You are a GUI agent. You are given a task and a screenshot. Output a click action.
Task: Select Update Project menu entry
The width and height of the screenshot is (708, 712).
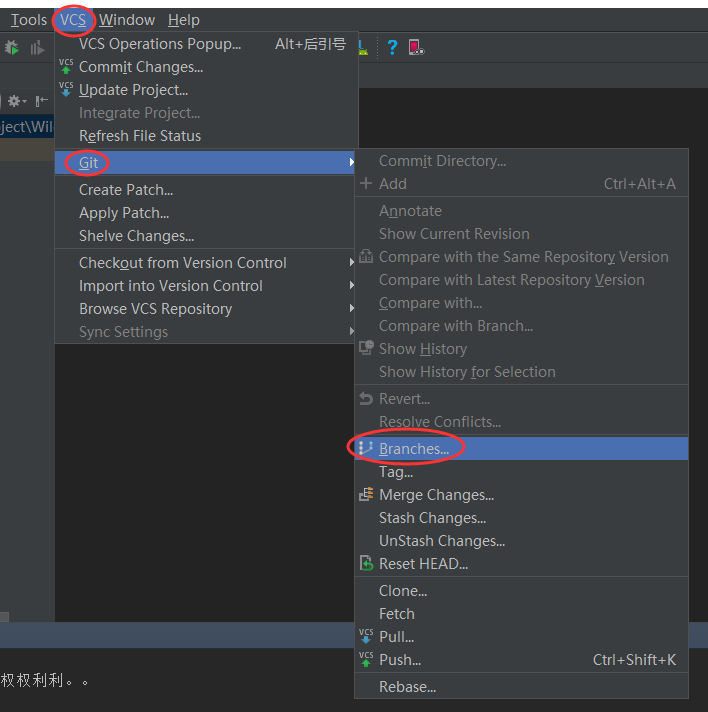click(x=206, y=90)
